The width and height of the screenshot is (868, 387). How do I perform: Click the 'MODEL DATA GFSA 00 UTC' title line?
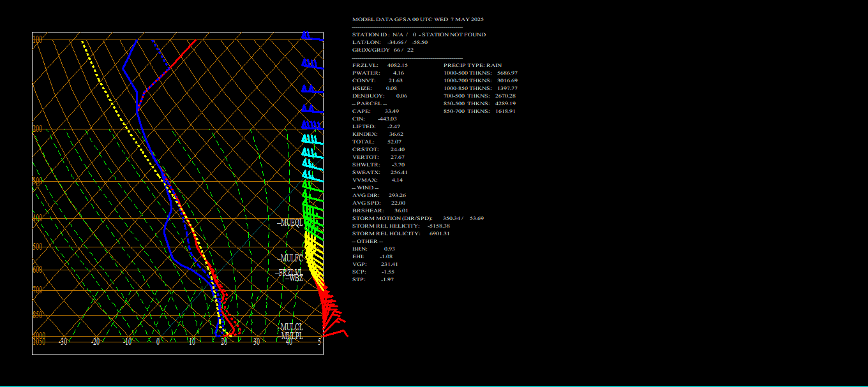pyautogui.click(x=418, y=19)
